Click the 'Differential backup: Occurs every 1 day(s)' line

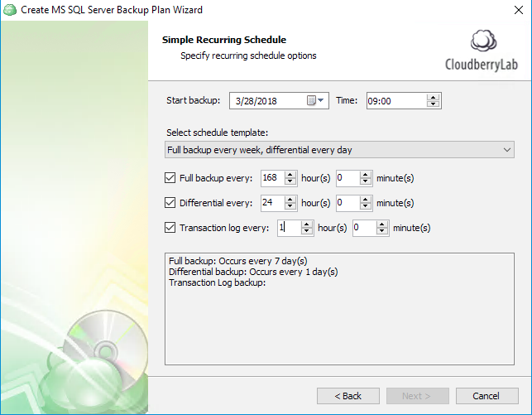[x=253, y=272]
